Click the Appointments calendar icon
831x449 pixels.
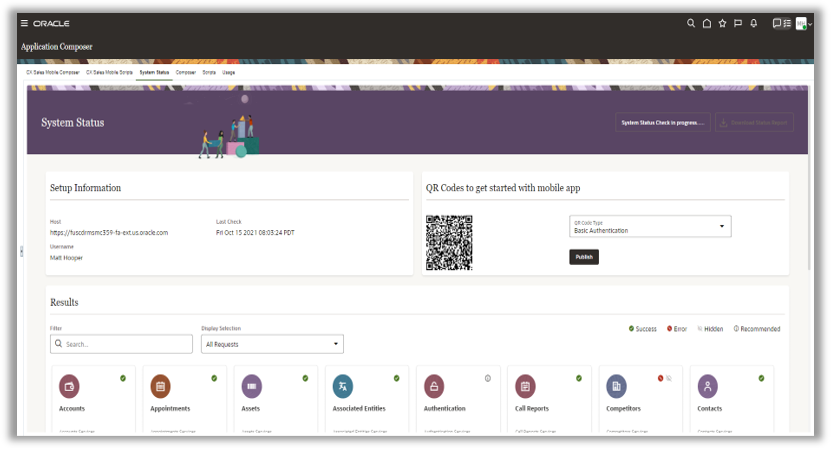click(x=161, y=386)
